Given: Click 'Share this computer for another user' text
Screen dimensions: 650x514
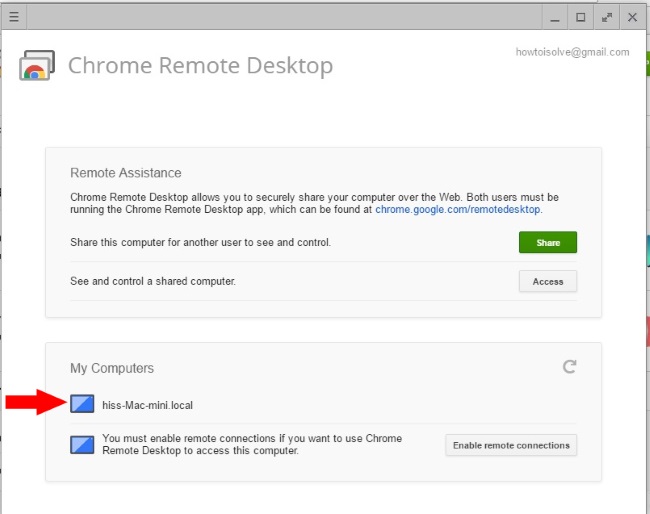Looking at the screenshot, I should tap(201, 242).
